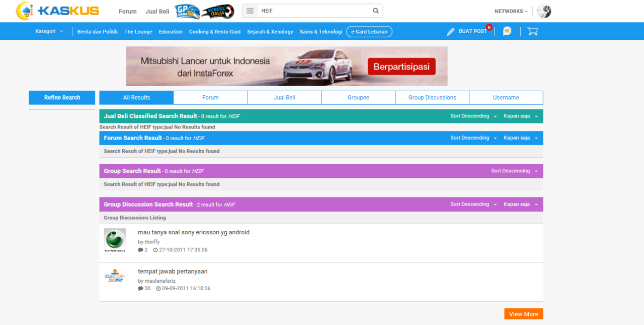Viewport: 644px width, 325px height.
Task: Click the Buat Post button
Action: coord(467,31)
